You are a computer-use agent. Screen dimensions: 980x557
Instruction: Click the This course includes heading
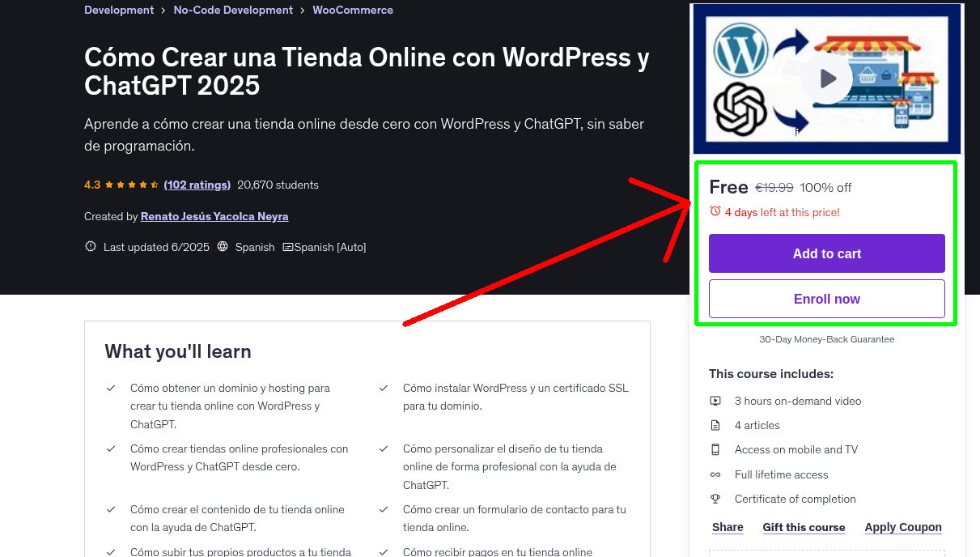[771, 374]
